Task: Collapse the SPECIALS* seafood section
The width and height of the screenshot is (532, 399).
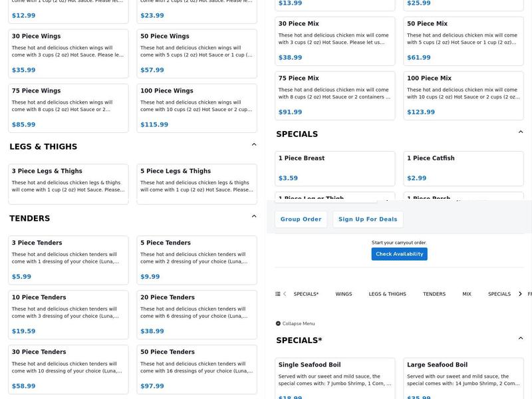Action: (x=521, y=338)
